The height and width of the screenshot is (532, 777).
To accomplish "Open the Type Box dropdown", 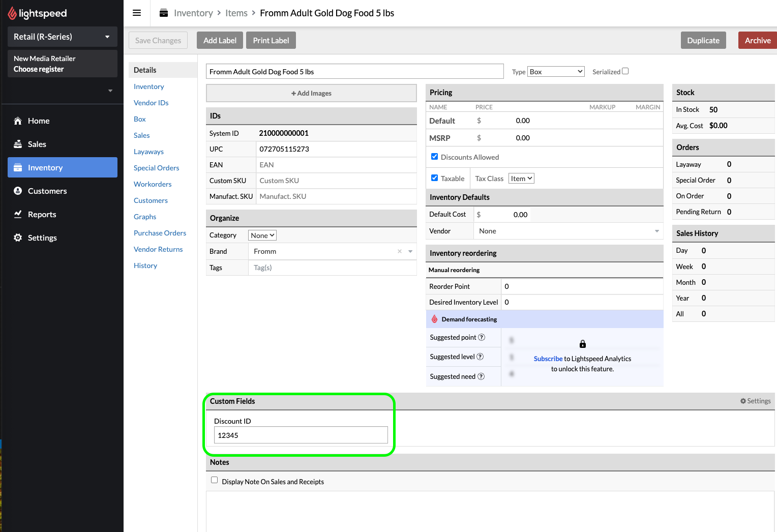I will 556,72.
